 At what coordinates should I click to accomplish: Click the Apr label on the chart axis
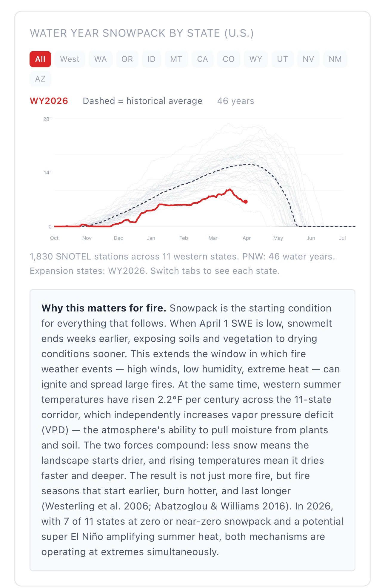pyautogui.click(x=247, y=238)
